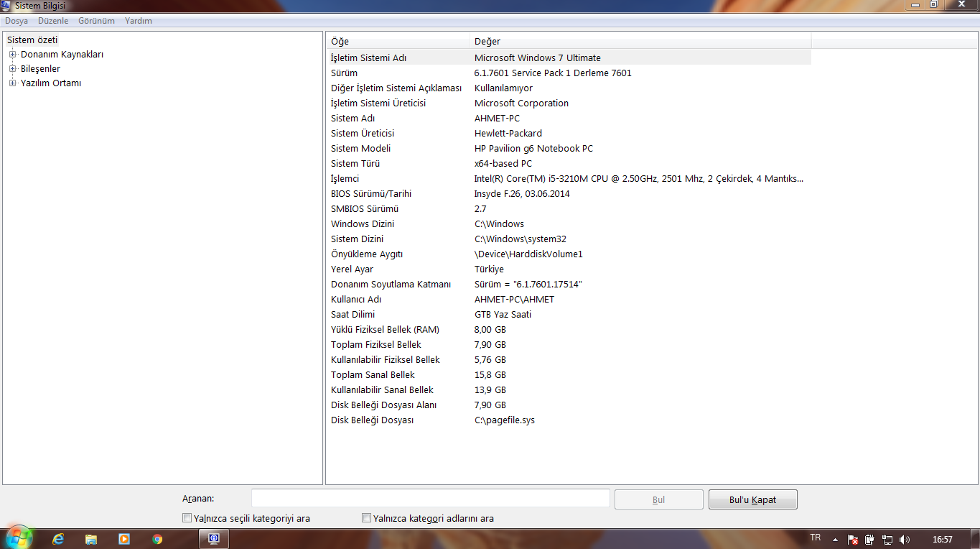The height and width of the screenshot is (549, 980).
Task: Open the volume speaker tray icon
Action: (905, 540)
